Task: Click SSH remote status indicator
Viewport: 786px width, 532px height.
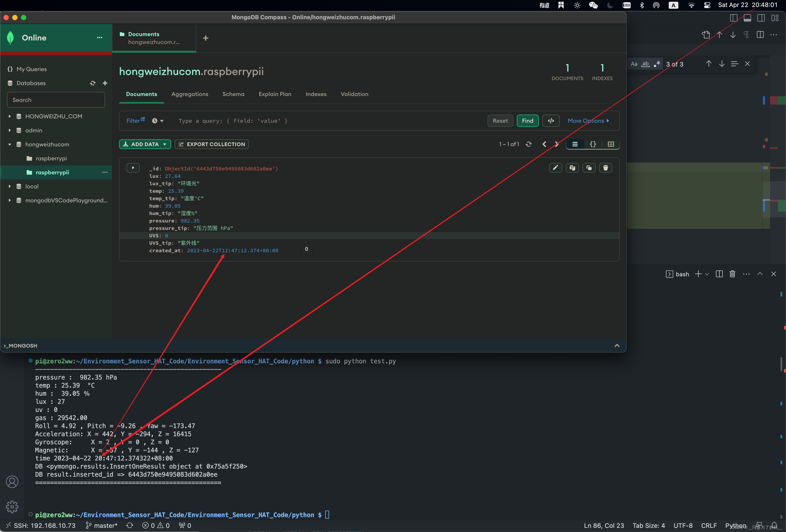Action: point(40,526)
